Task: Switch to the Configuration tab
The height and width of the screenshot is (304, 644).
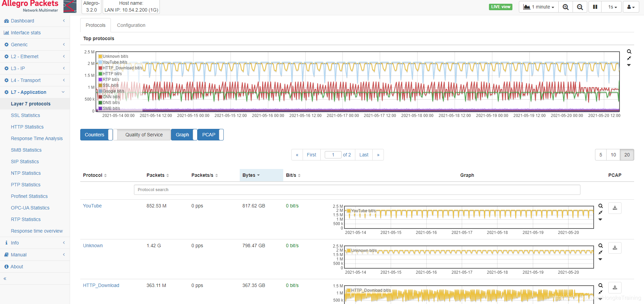Action: click(131, 25)
